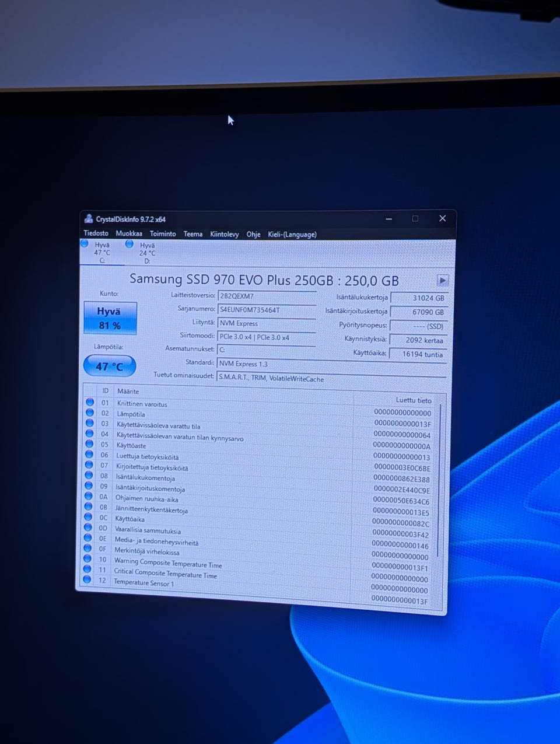Click status dot for Lämpötila attribute
This screenshot has height=744, width=560.
[90, 413]
